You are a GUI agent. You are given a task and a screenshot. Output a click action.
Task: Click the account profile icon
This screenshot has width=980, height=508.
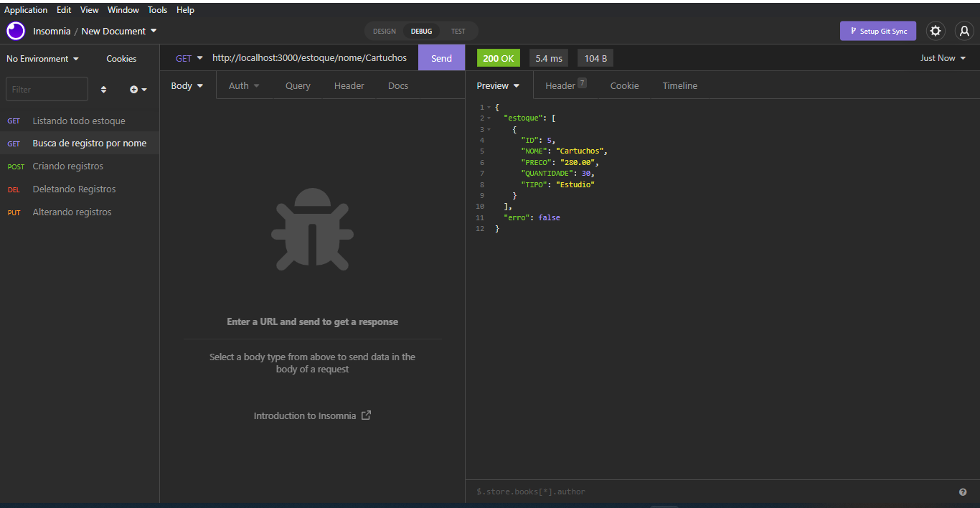point(963,31)
